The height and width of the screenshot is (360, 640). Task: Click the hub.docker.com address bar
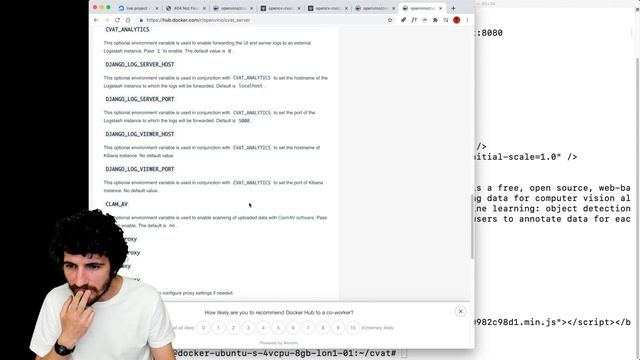pos(261,20)
